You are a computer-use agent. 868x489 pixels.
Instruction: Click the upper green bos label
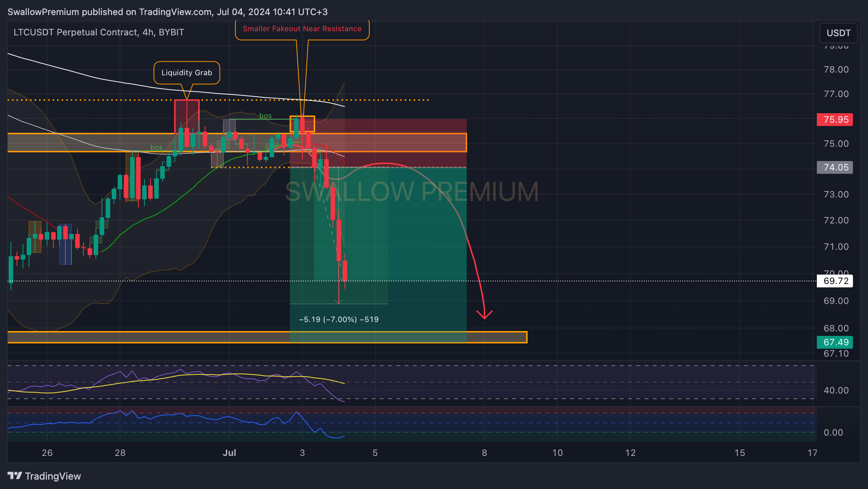[x=266, y=116]
